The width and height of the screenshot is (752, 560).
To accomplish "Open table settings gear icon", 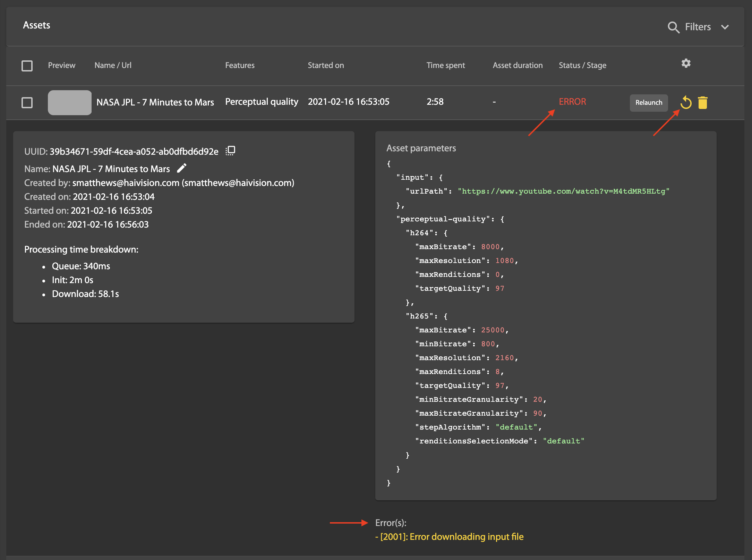I will click(686, 63).
